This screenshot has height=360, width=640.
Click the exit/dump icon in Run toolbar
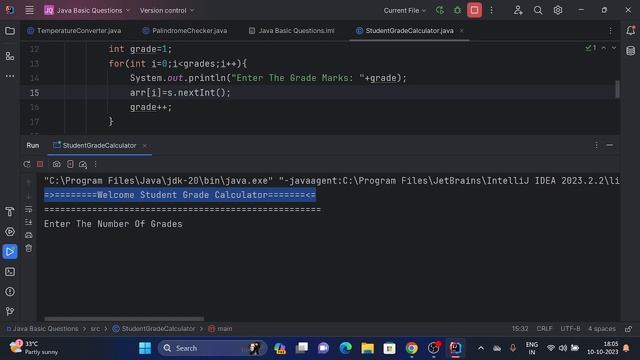pos(70,164)
